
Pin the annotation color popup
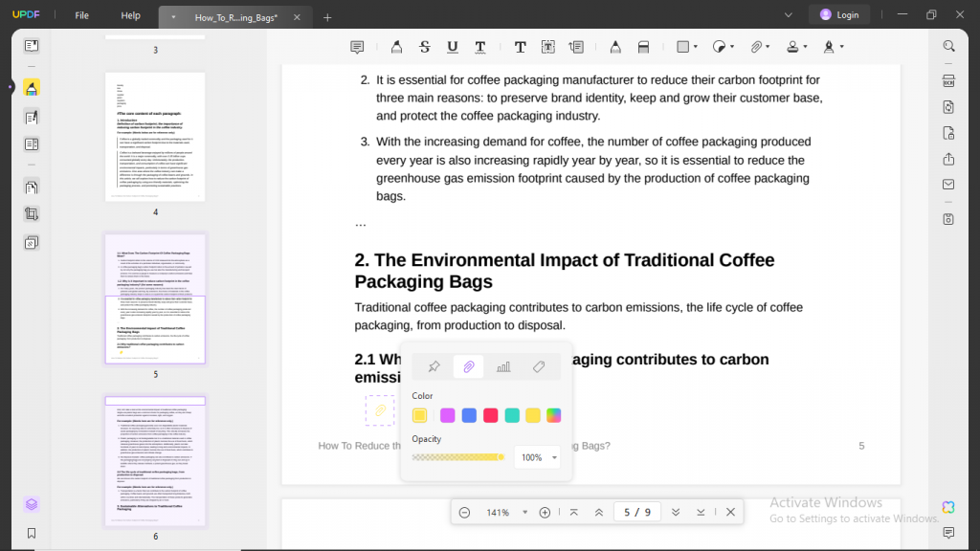coord(433,366)
